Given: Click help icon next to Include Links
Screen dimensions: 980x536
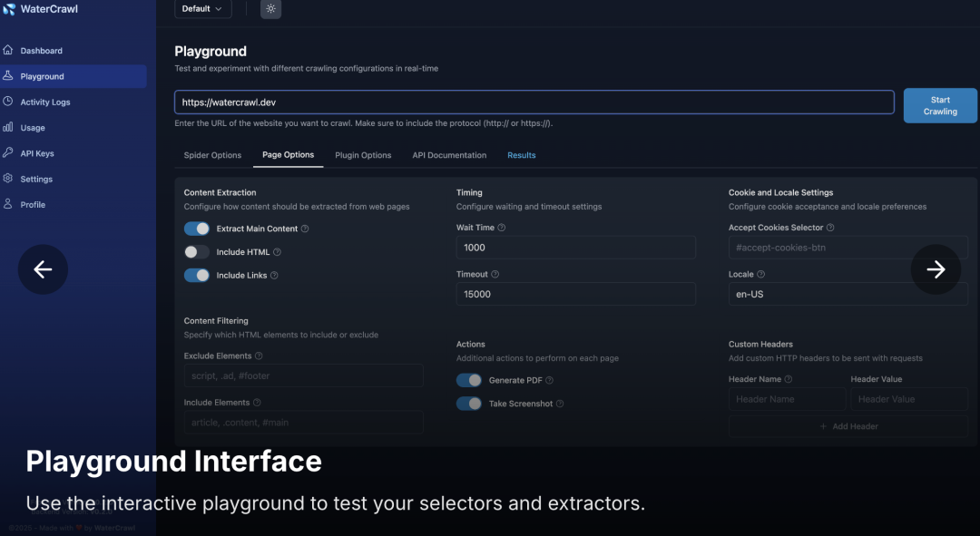Looking at the screenshot, I should pyautogui.click(x=274, y=275).
